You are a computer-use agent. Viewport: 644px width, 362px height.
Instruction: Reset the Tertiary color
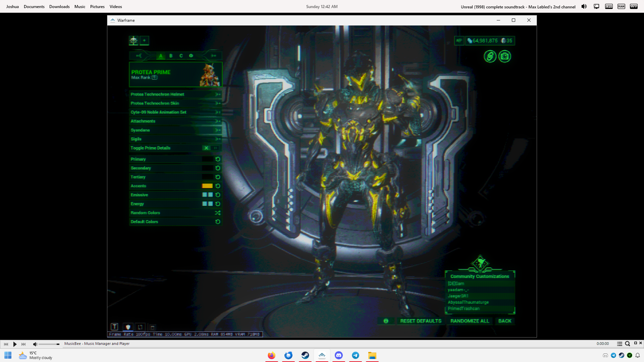coord(218,177)
